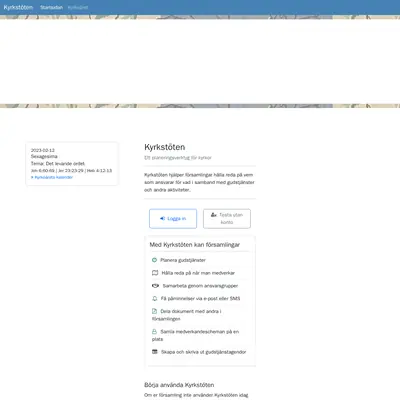Open the Kyrkoårets kalender link
The width and height of the screenshot is (400, 400).
52,177
